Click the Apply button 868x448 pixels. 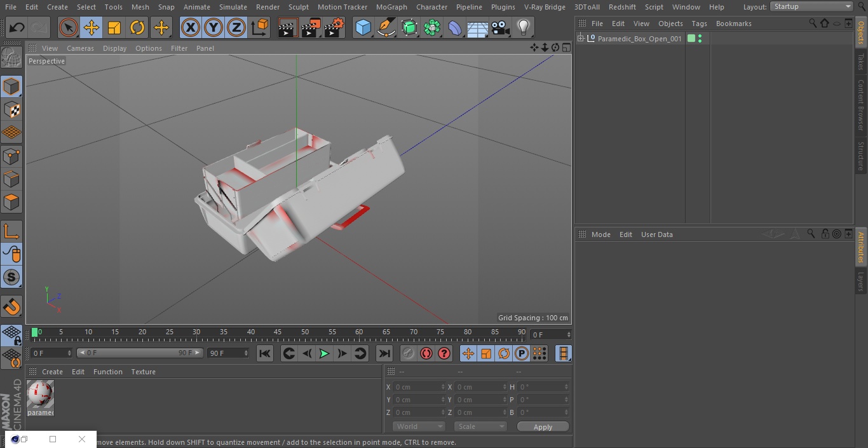(543, 426)
